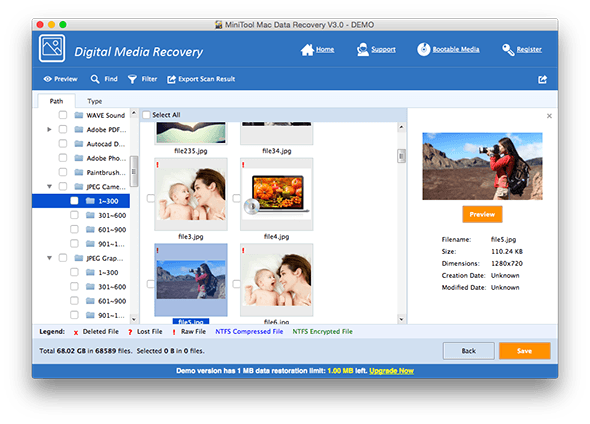Open the Home link
The image size is (590, 424).
coord(325,49)
